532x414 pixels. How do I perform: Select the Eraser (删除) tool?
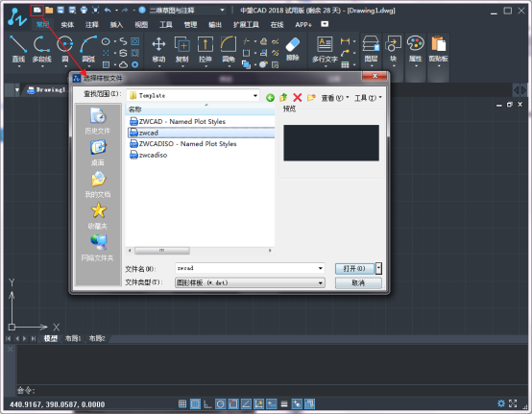click(293, 48)
